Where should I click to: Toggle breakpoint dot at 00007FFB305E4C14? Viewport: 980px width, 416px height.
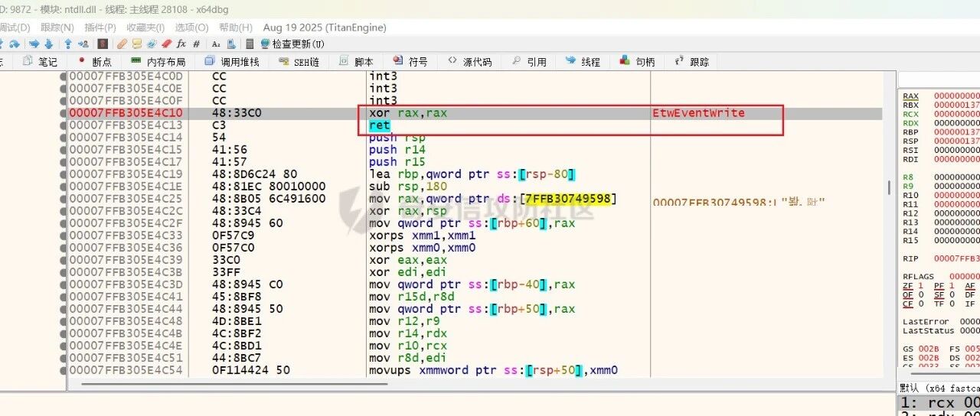point(64,137)
